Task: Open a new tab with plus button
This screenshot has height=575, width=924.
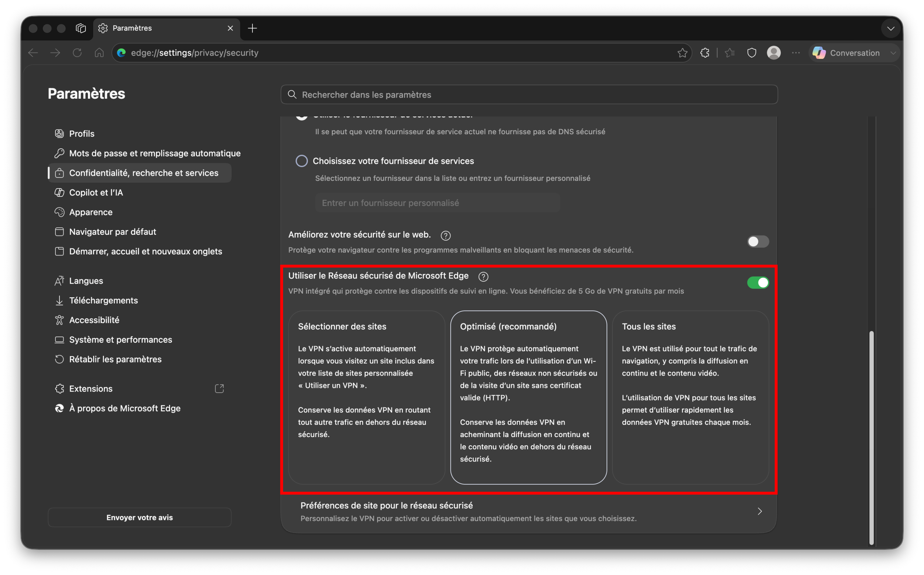Action: (252, 28)
